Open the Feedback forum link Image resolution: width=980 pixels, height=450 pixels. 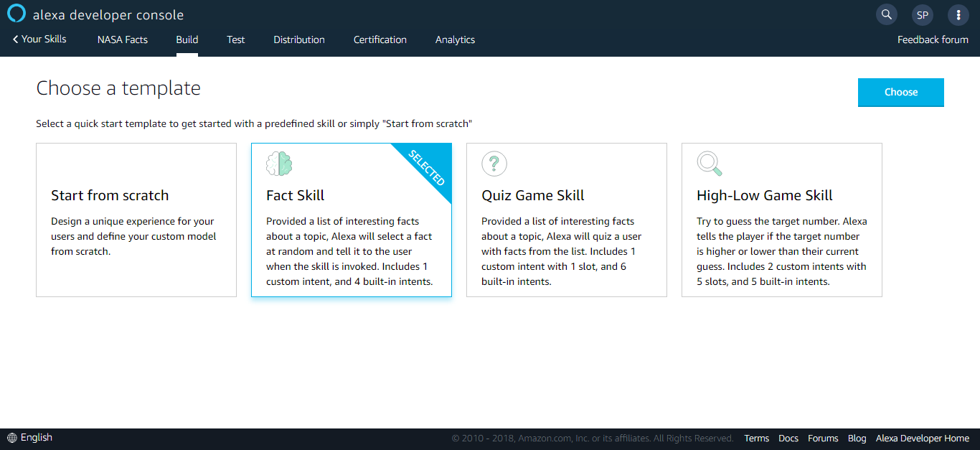(933, 39)
